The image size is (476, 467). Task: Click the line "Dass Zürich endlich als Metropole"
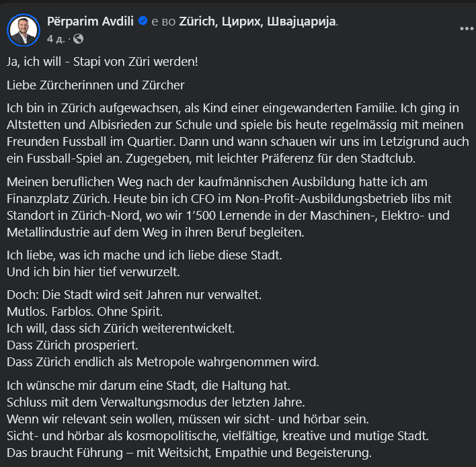[x=163, y=362]
